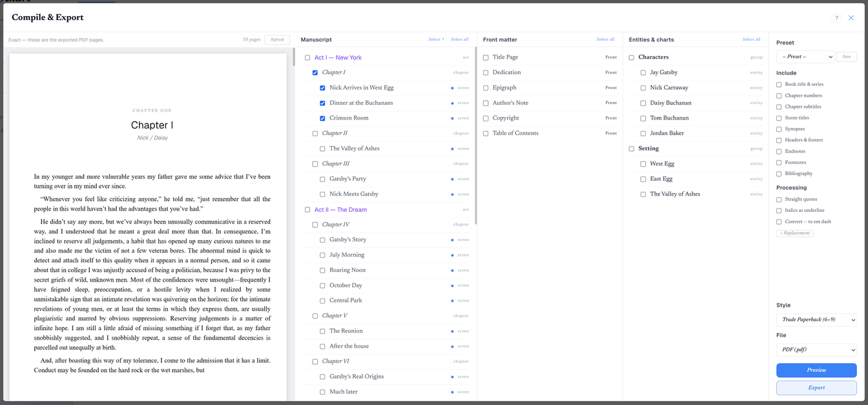This screenshot has height=405, width=868.
Task: Click Select all in Manuscript header
Action: [x=460, y=40]
